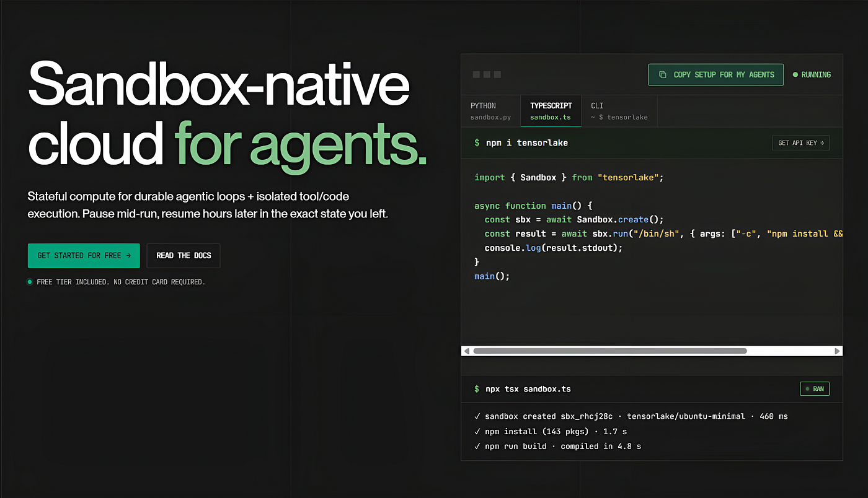The image size is (868, 498).
Task: Click the horizontal scrollbar thumb in code panel
Action: tap(609, 351)
